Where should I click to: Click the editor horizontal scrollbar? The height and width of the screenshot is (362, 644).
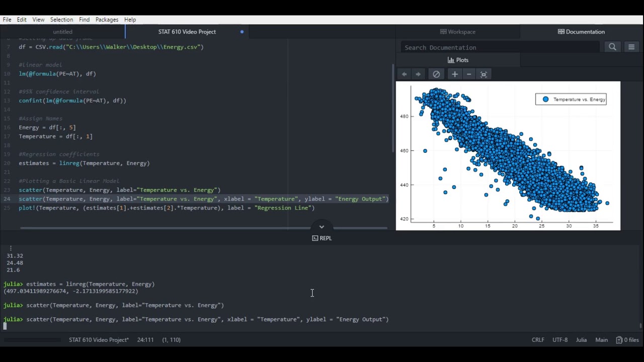[203, 228]
